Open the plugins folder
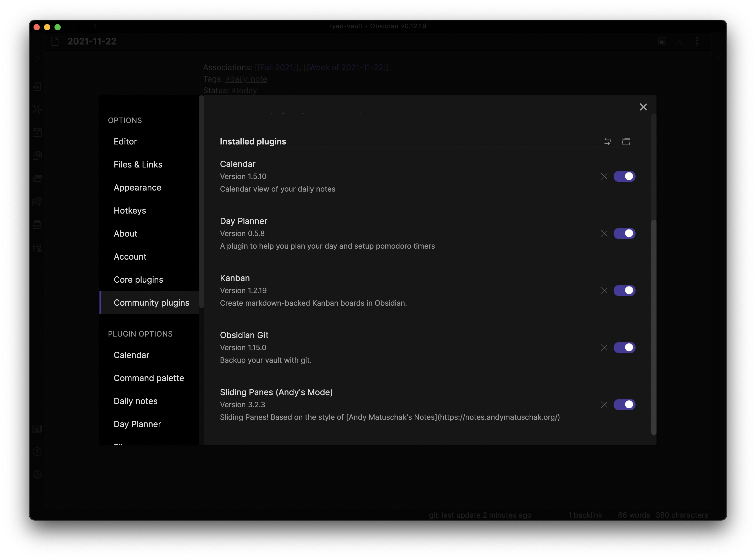 626,141
